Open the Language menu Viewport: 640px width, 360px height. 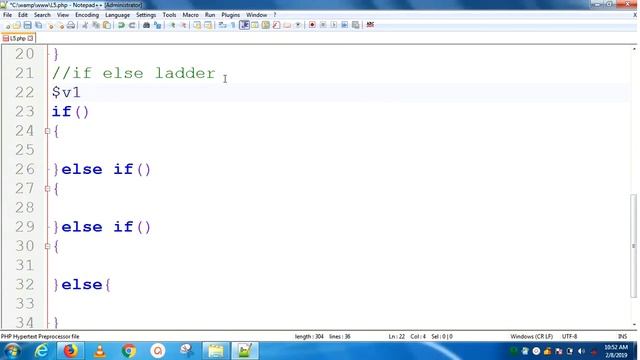click(117, 15)
